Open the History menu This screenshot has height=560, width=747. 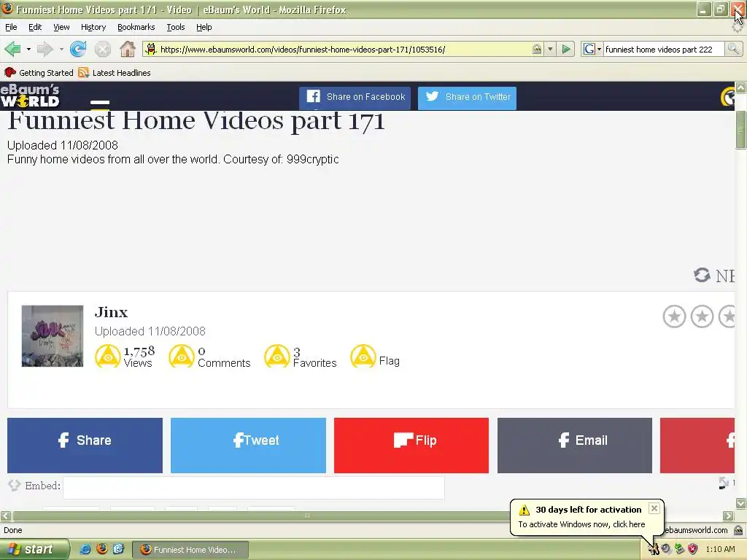click(93, 27)
